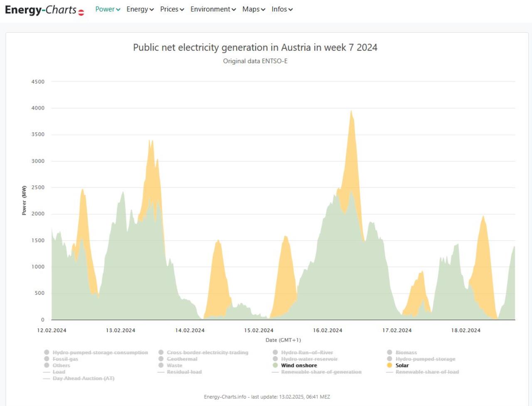Click the Geothermal legend circle icon
532x406 pixels.
click(161, 359)
